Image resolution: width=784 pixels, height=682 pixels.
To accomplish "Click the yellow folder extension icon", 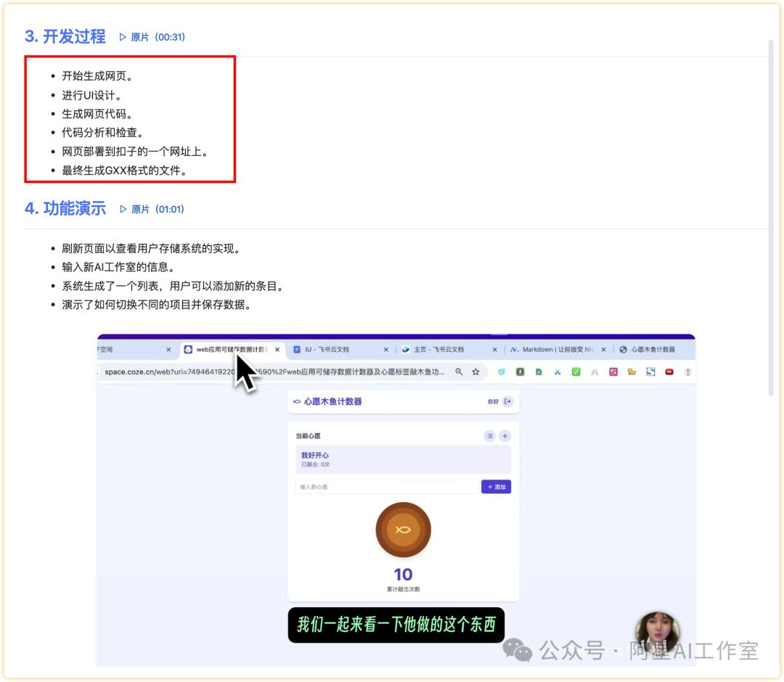I will (x=632, y=371).
